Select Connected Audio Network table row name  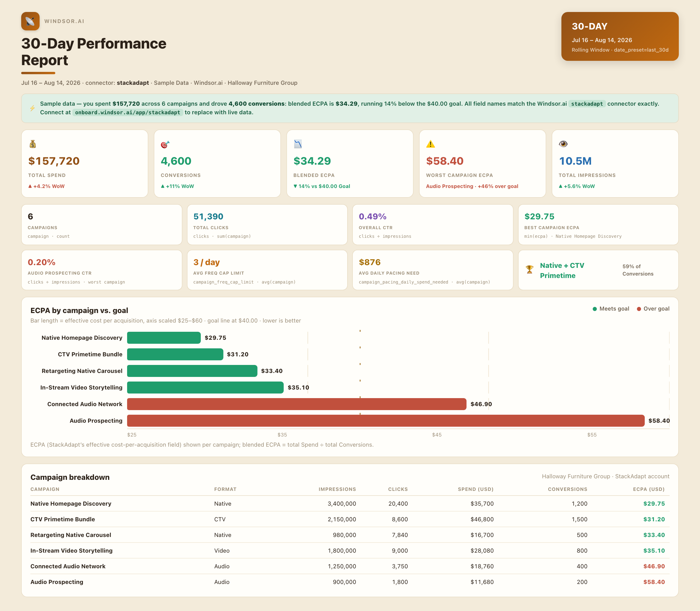[x=68, y=566]
